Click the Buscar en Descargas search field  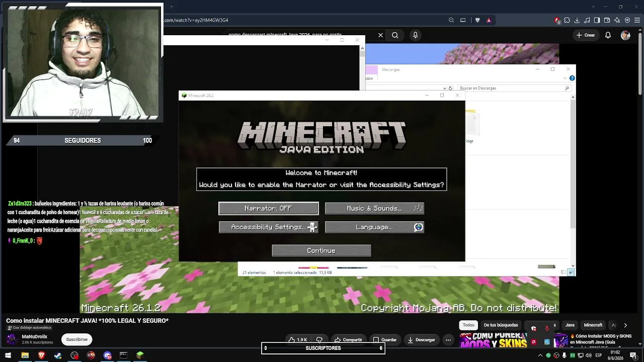(x=513, y=88)
